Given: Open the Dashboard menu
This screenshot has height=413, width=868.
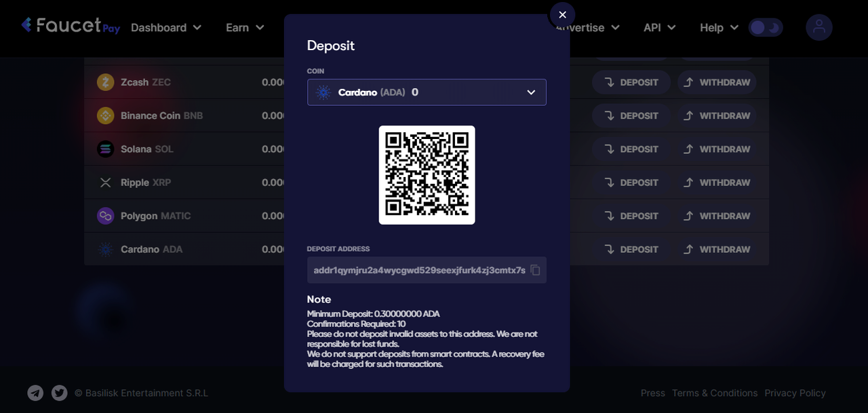Looking at the screenshot, I should tap(166, 28).
